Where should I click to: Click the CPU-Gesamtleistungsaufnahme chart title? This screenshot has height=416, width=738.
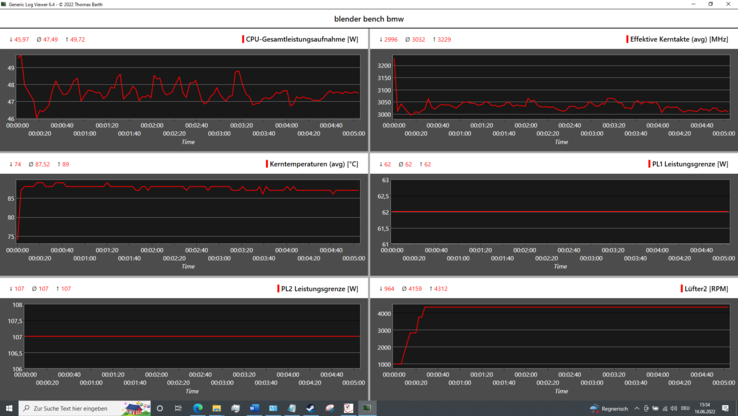pyautogui.click(x=301, y=40)
